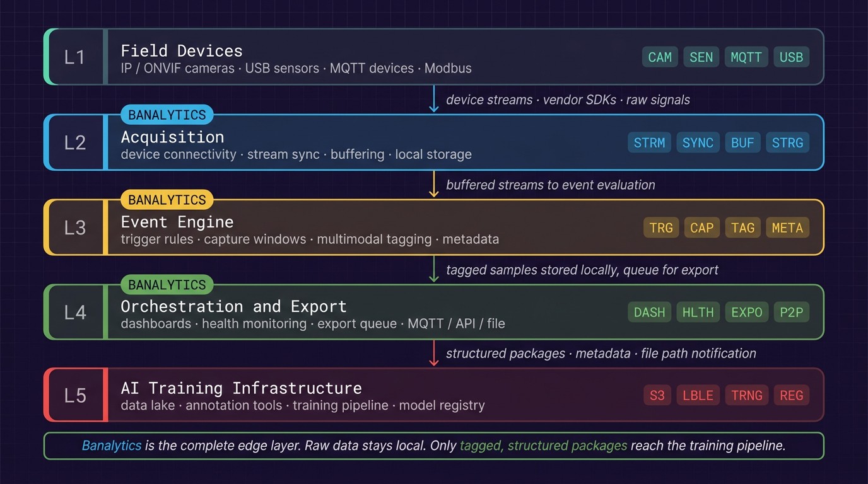Click the 'AI Training Infrastructure' title
The image size is (868, 484).
coord(241,388)
